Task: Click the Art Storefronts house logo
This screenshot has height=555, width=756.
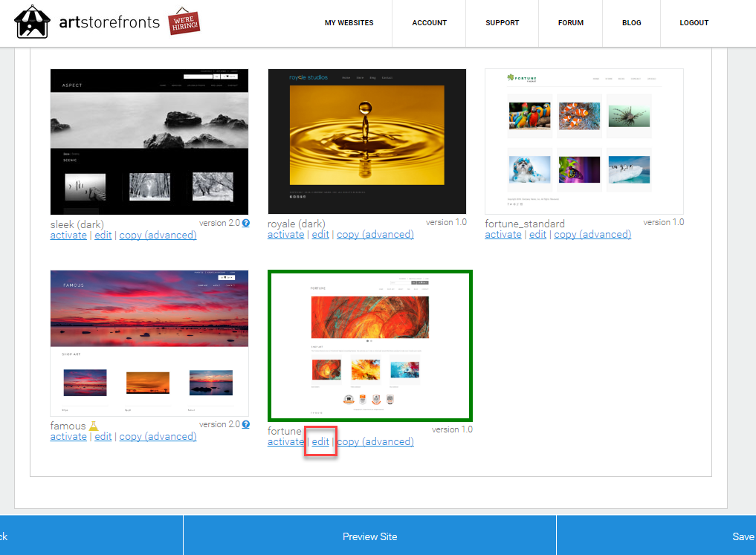Action: [x=32, y=22]
